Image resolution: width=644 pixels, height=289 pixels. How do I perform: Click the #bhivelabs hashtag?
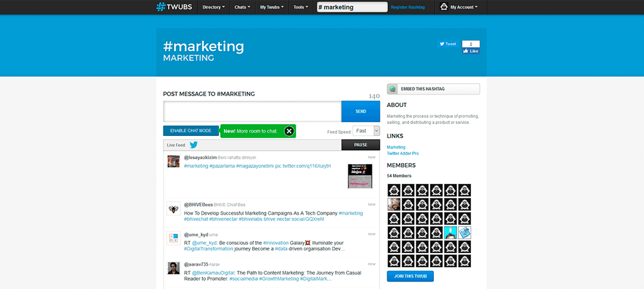[250, 219]
